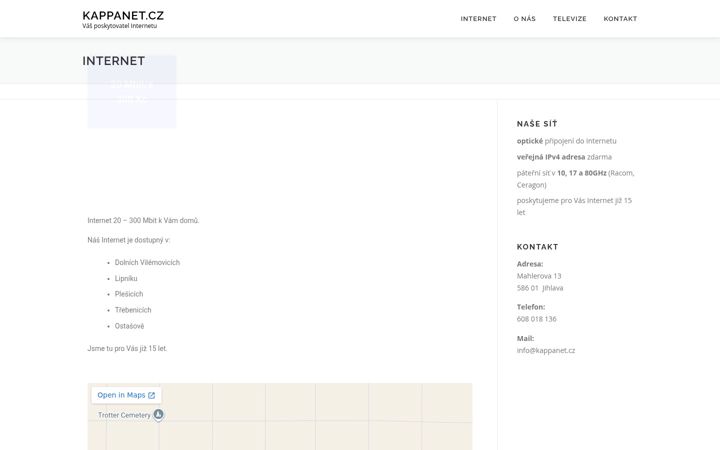This screenshot has width=720, height=450.
Task: Select list item Lipníku
Action: coord(126,279)
